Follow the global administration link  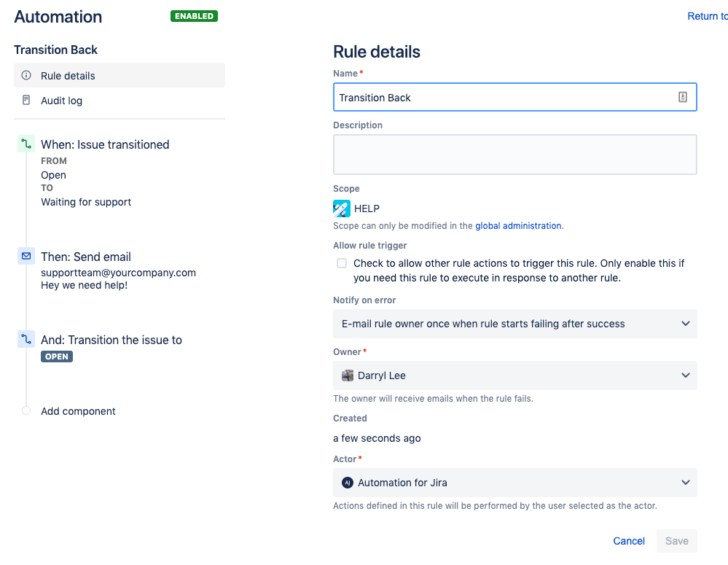(x=518, y=226)
